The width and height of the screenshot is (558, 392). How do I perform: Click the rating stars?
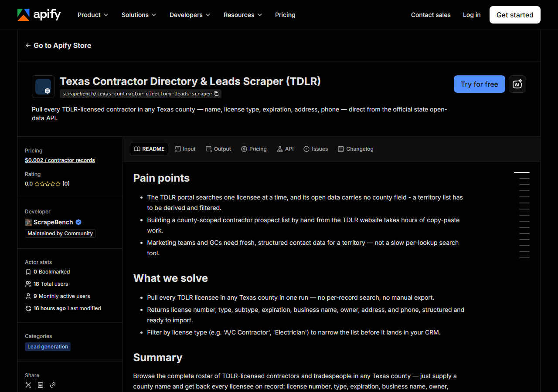point(48,184)
